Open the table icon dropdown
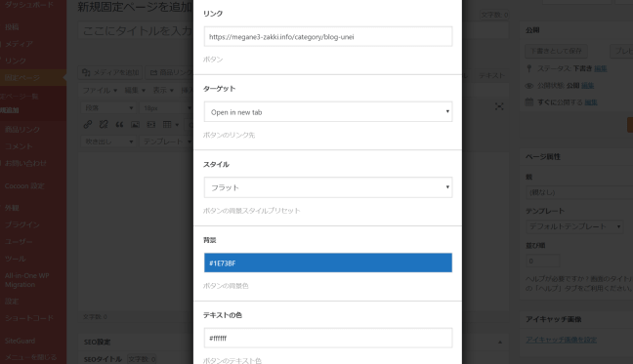This screenshot has height=364, width=633. [170, 125]
